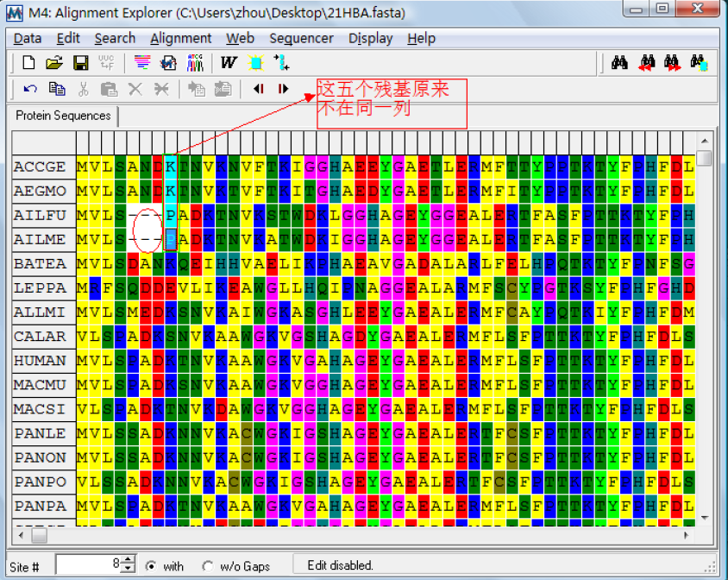Paste from clipboard icon

click(109, 89)
